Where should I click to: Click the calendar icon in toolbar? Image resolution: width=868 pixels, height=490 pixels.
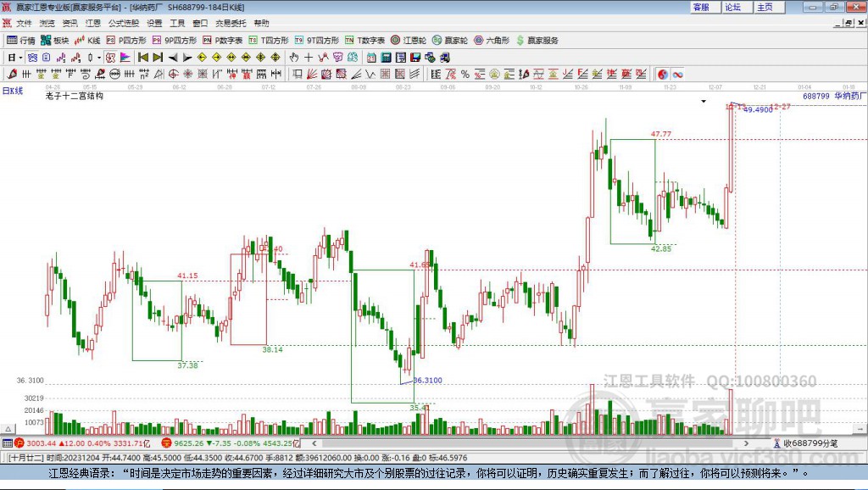[371, 58]
